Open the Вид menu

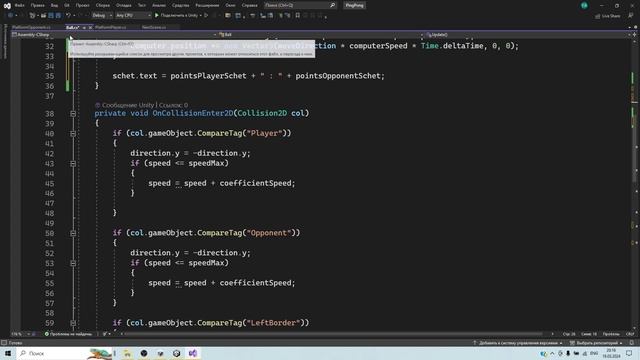(54, 5)
